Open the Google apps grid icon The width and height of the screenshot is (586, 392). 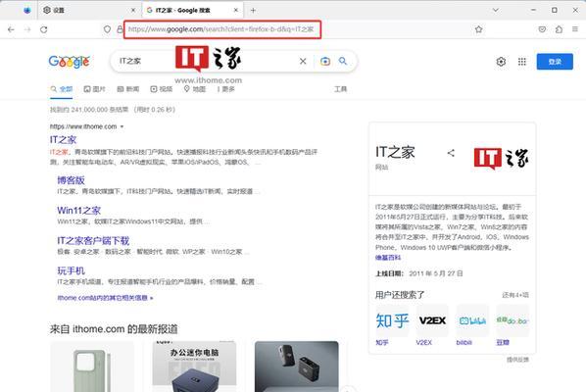click(522, 62)
